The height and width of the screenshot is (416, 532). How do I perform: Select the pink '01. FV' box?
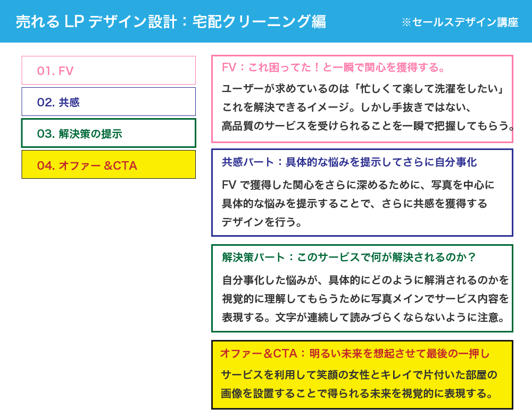[108, 70]
